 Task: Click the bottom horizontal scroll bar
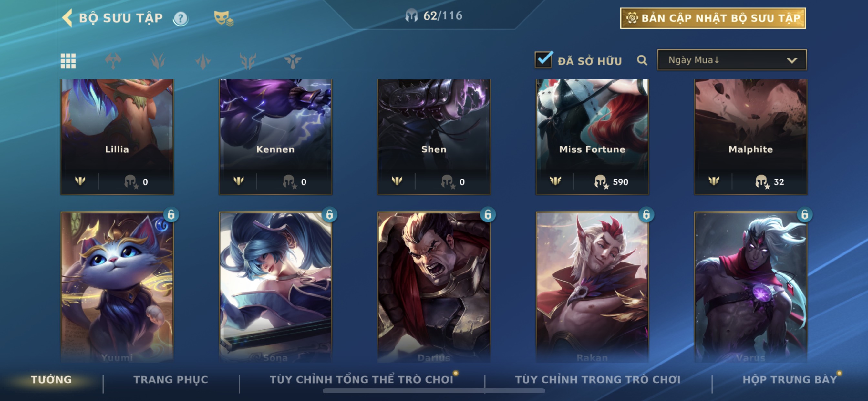tap(434, 391)
